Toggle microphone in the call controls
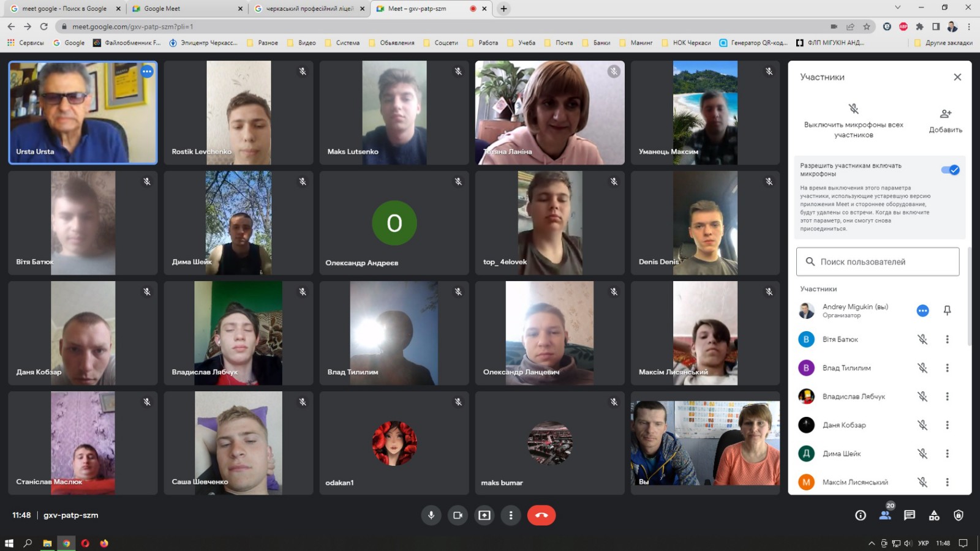 pos(431,515)
